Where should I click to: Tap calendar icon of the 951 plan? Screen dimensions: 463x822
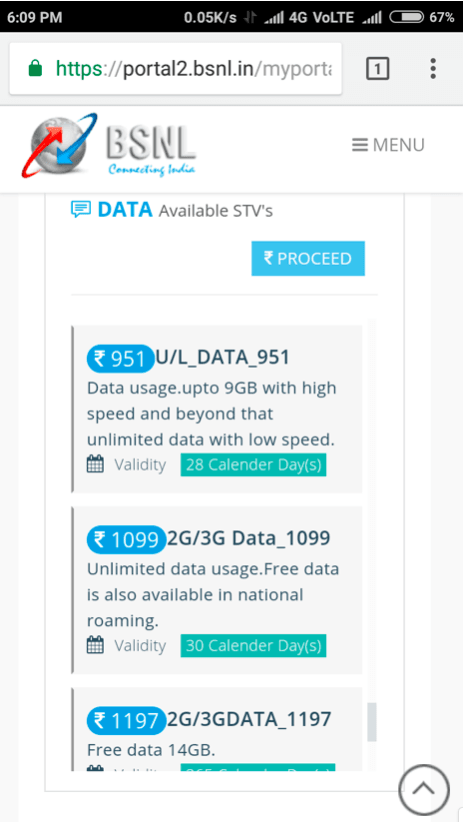tap(95, 464)
